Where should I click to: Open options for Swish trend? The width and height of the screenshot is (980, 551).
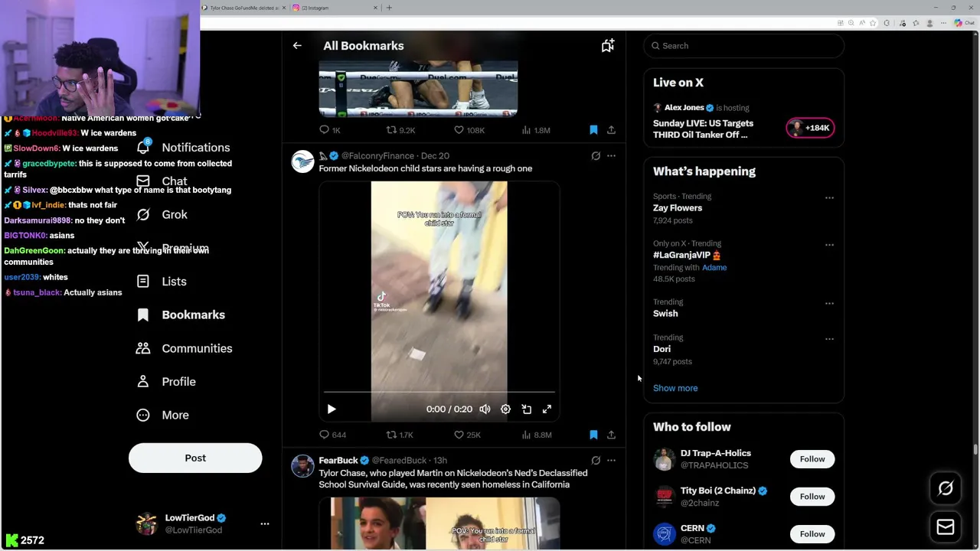[829, 303]
